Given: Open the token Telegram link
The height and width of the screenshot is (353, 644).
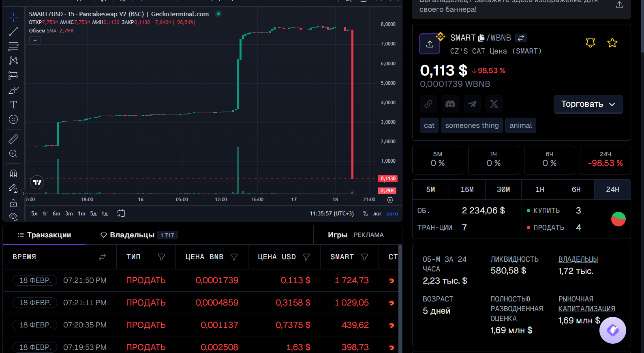Looking at the screenshot, I should [472, 104].
